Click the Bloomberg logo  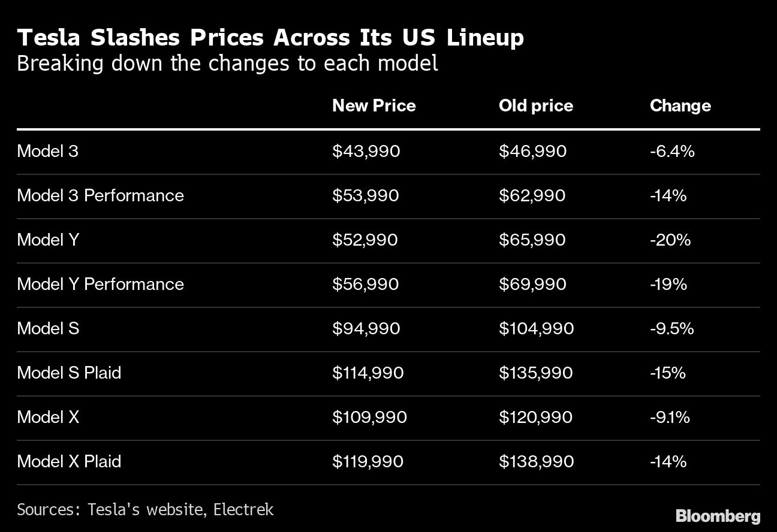coord(718,516)
